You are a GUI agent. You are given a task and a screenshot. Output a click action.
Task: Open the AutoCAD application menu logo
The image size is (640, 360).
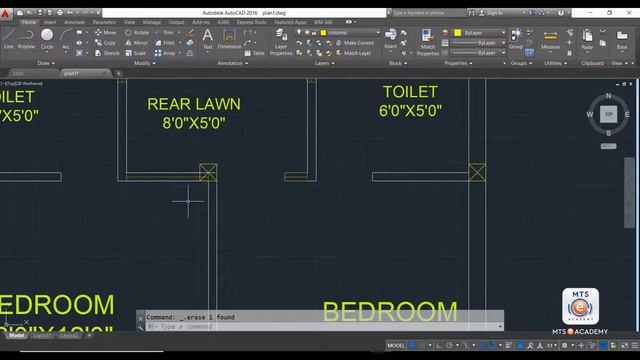click(x=5, y=13)
